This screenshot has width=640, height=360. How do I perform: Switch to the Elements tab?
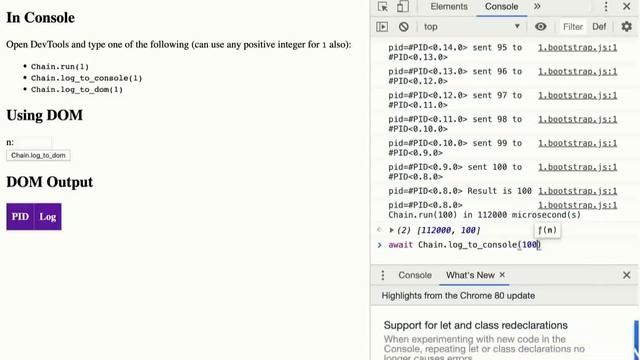click(449, 7)
